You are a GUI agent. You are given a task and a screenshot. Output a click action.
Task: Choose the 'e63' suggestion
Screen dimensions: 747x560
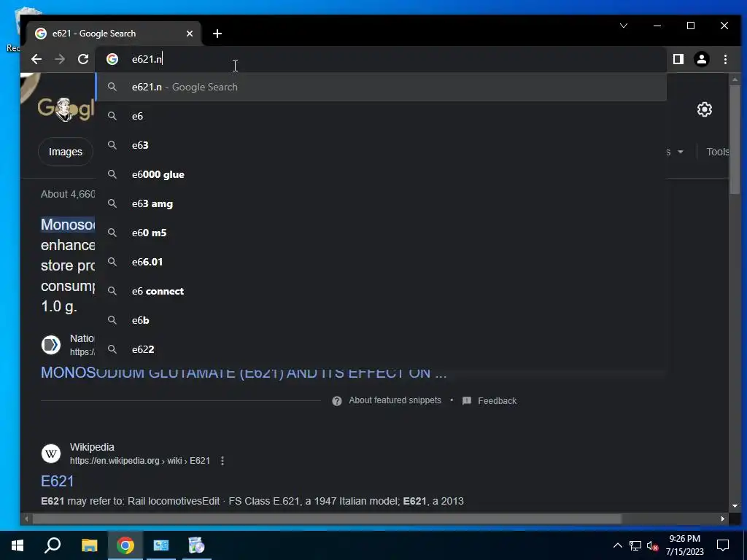tap(381, 145)
